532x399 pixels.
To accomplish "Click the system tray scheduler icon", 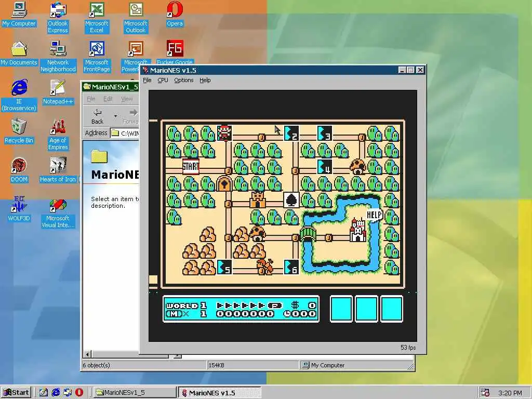I will [485, 393].
